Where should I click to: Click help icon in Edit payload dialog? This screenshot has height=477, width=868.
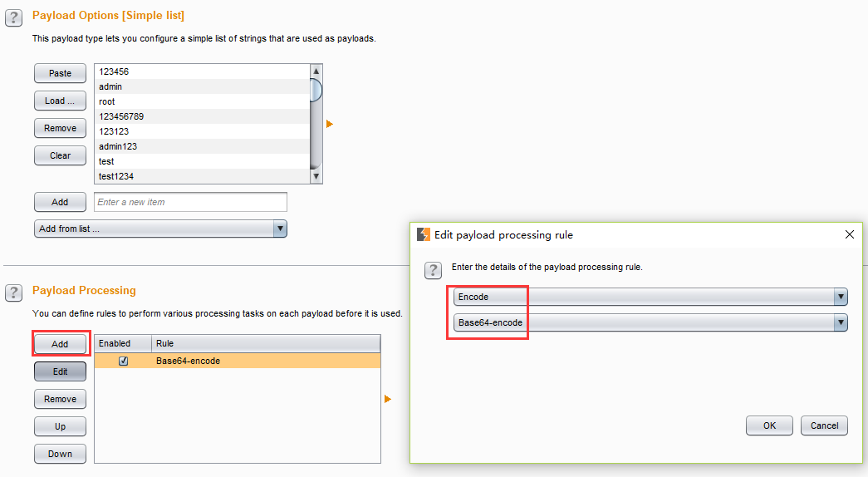click(433, 270)
